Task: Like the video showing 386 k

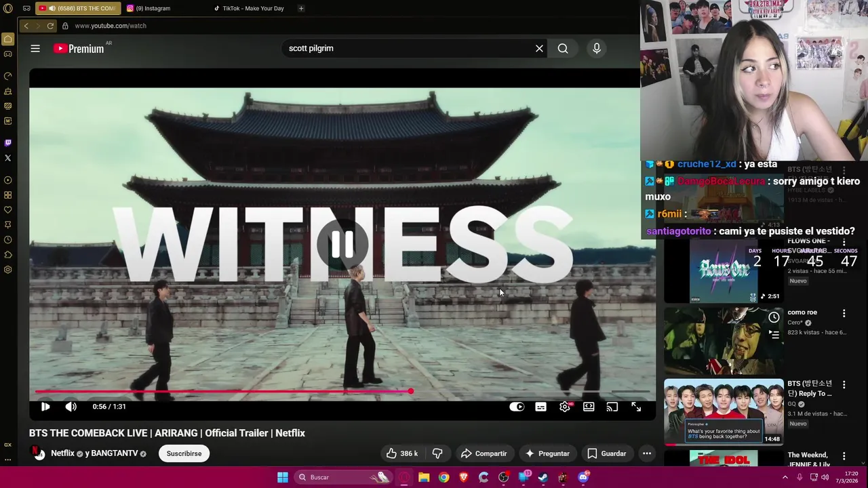Action: point(402,453)
